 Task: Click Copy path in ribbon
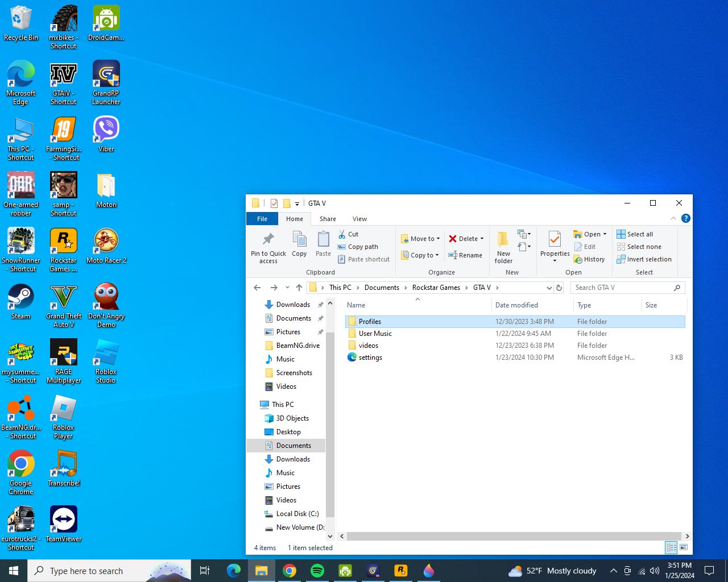click(358, 247)
